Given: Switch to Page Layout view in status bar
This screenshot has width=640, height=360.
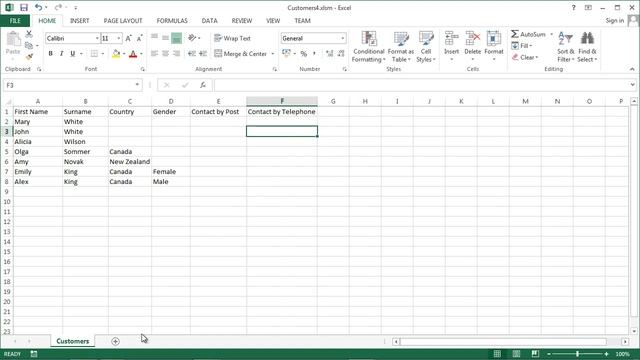Looking at the screenshot, I should pos(516,354).
